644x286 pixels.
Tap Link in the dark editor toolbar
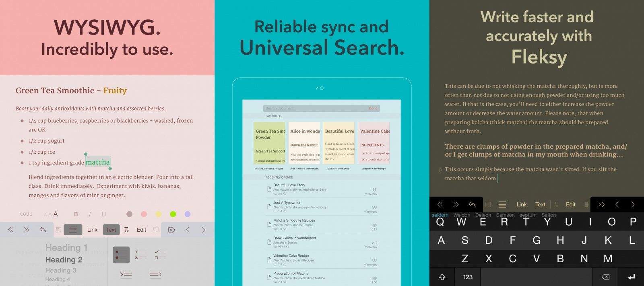(x=521, y=204)
